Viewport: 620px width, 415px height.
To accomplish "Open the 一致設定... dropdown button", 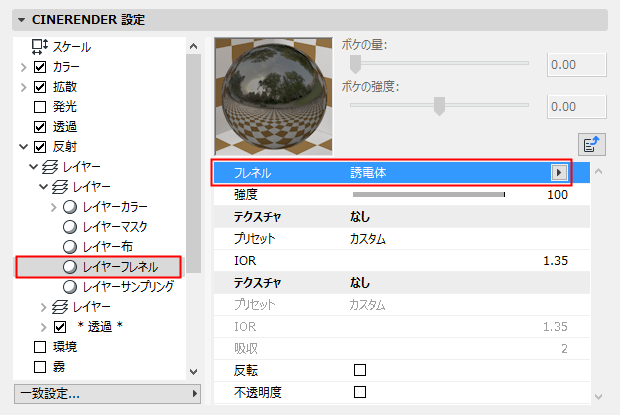I will 108,394.
